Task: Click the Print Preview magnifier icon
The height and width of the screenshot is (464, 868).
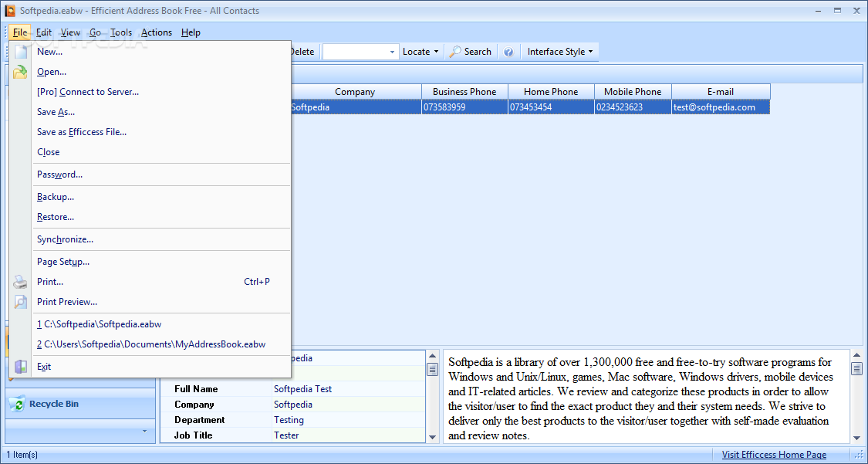Action: click(21, 302)
